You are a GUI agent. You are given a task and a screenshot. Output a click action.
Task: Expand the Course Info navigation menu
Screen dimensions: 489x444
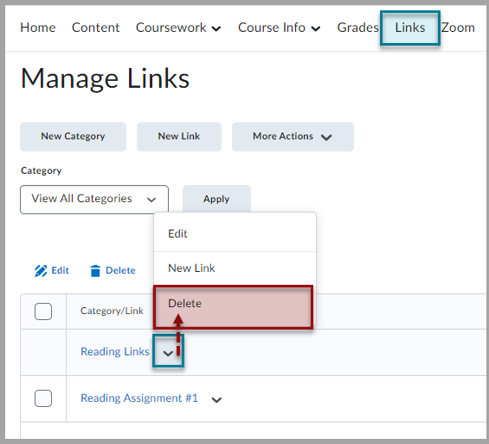[x=279, y=28]
